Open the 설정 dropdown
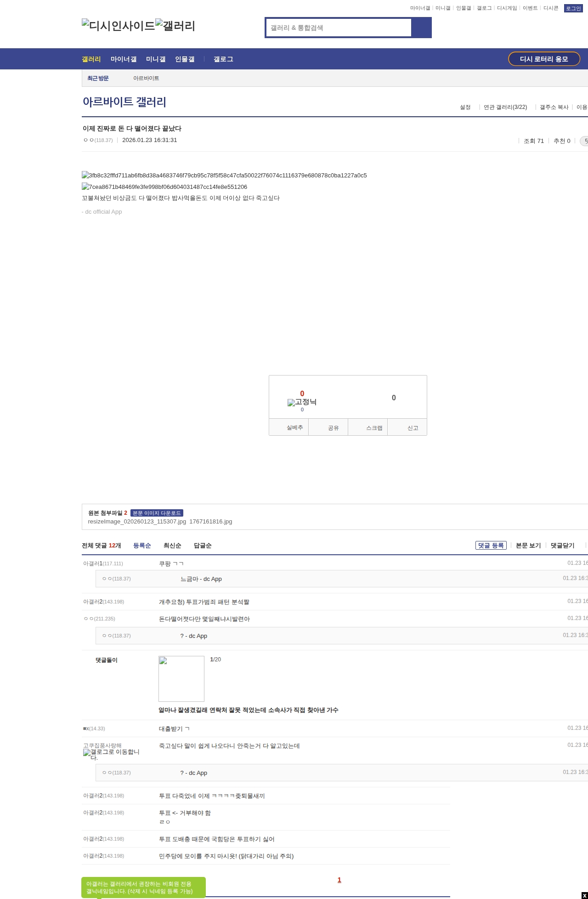 [x=465, y=107]
